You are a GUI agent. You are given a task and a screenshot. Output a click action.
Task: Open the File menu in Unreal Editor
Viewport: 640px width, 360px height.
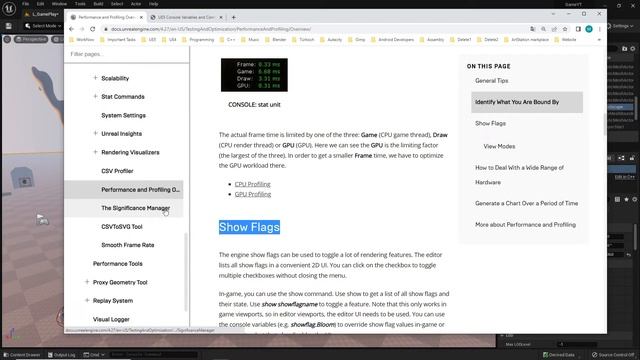click(25, 4)
